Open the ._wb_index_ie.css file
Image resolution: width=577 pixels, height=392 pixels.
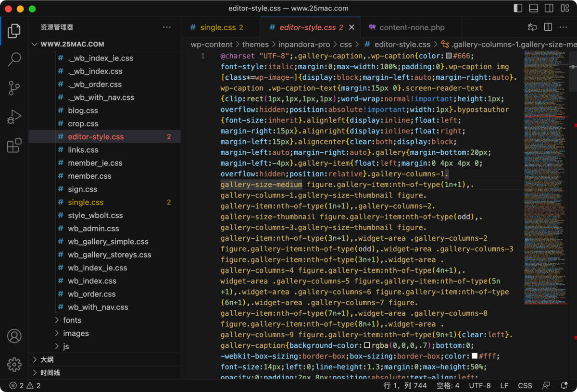click(x=104, y=58)
